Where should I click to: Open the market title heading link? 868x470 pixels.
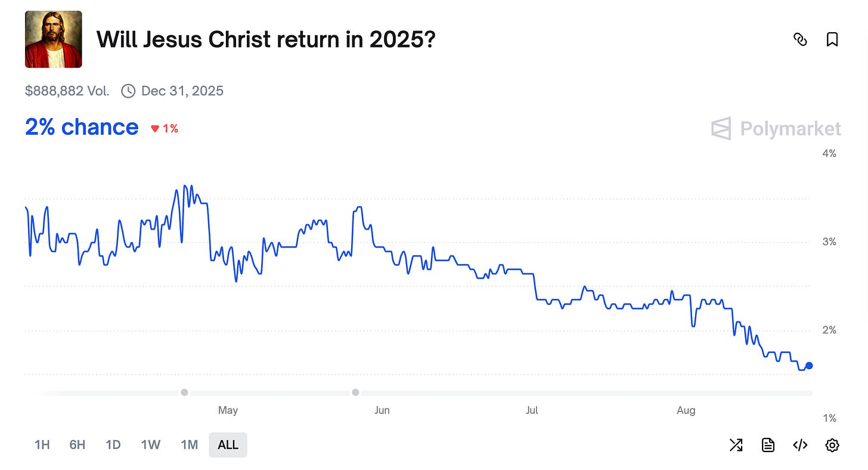[266, 39]
